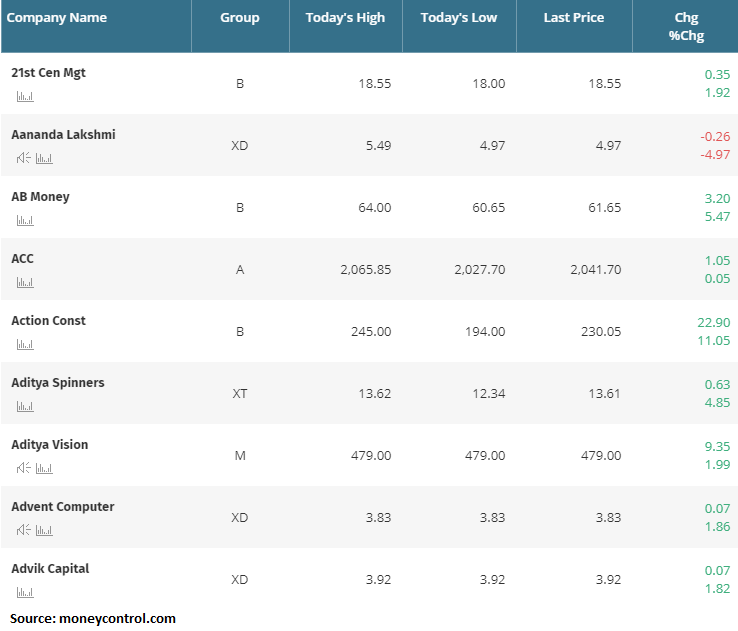Select the Advik Capital company name

(x=50, y=569)
